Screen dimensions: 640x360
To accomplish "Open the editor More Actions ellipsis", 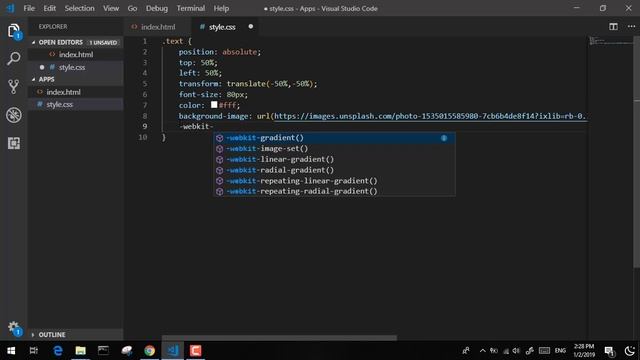I will pos(631,27).
